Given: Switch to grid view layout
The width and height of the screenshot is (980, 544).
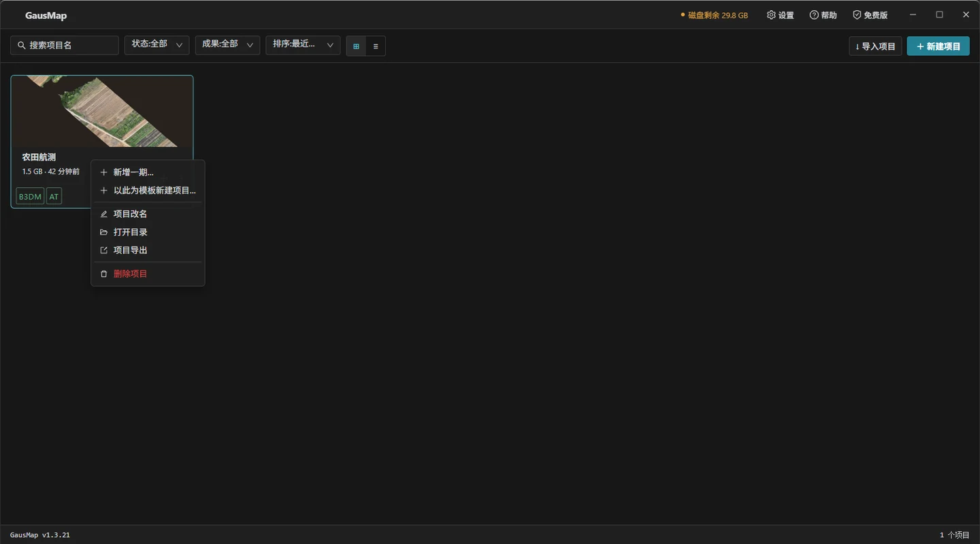Looking at the screenshot, I should coord(356,46).
